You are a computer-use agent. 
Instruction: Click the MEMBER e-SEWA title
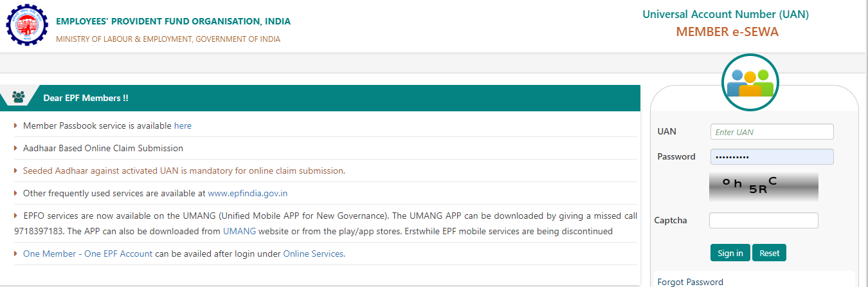(x=727, y=32)
